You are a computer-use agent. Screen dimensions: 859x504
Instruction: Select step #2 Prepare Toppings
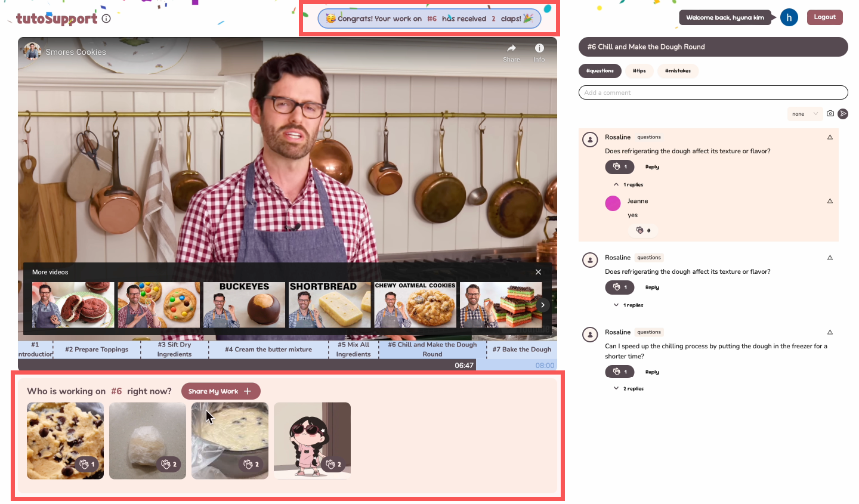click(x=97, y=350)
